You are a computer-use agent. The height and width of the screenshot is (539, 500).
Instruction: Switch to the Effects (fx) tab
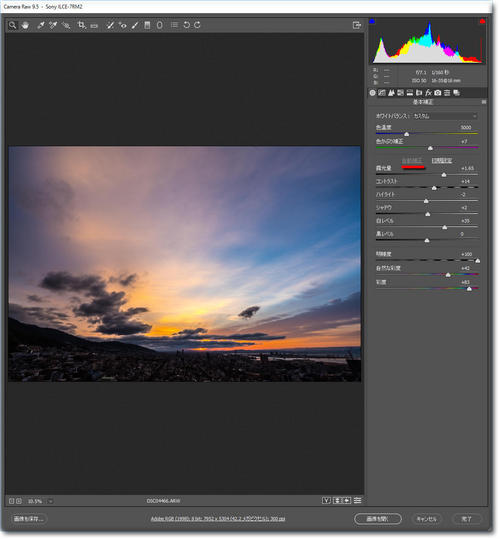pos(428,93)
